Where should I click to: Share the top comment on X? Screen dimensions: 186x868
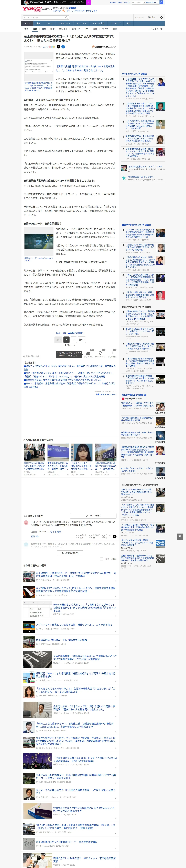pyautogui.click(x=115, y=536)
